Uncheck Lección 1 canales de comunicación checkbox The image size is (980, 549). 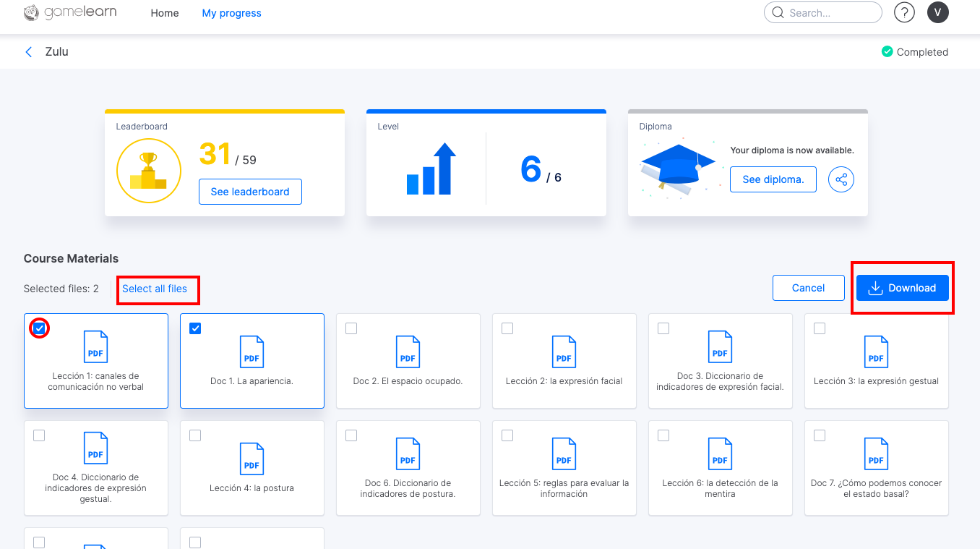(x=39, y=328)
